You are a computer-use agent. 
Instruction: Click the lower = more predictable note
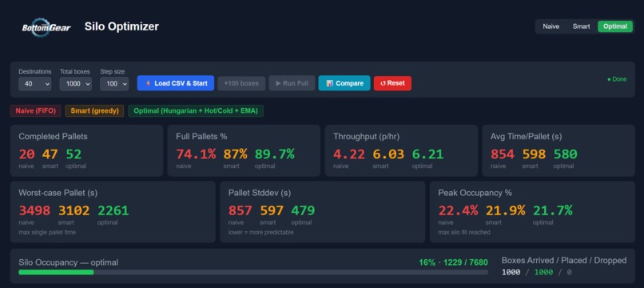tap(260, 233)
